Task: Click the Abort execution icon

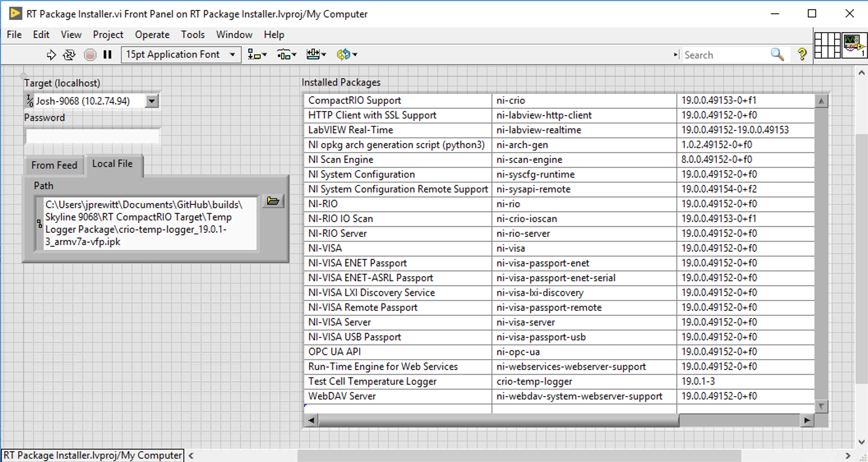Action: pos(89,54)
